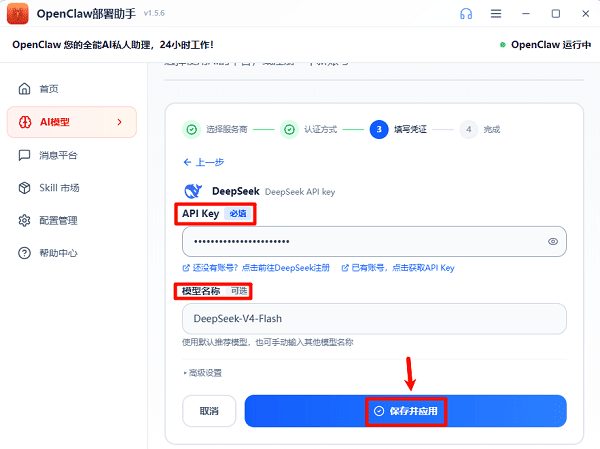Click the brain icon beside AI模型

[25, 122]
